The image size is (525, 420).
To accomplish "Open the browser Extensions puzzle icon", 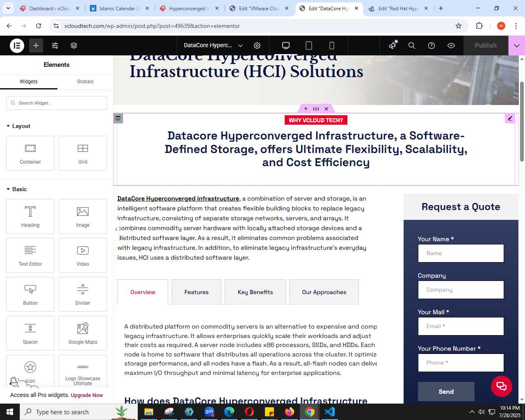I will pos(479,26).
